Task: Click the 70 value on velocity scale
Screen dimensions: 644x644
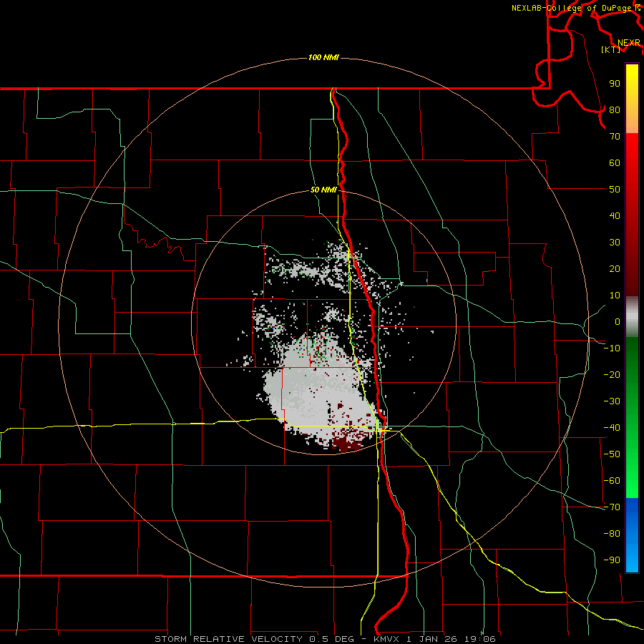Action: [615, 137]
